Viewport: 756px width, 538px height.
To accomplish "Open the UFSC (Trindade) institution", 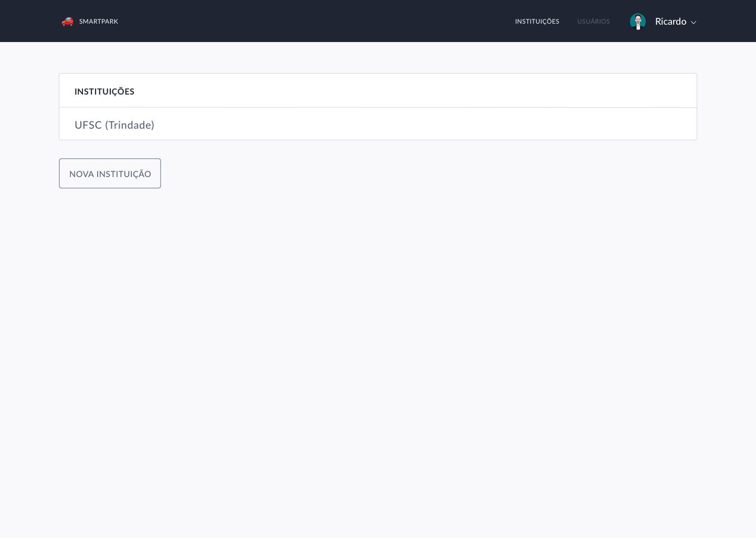I will (114, 125).
